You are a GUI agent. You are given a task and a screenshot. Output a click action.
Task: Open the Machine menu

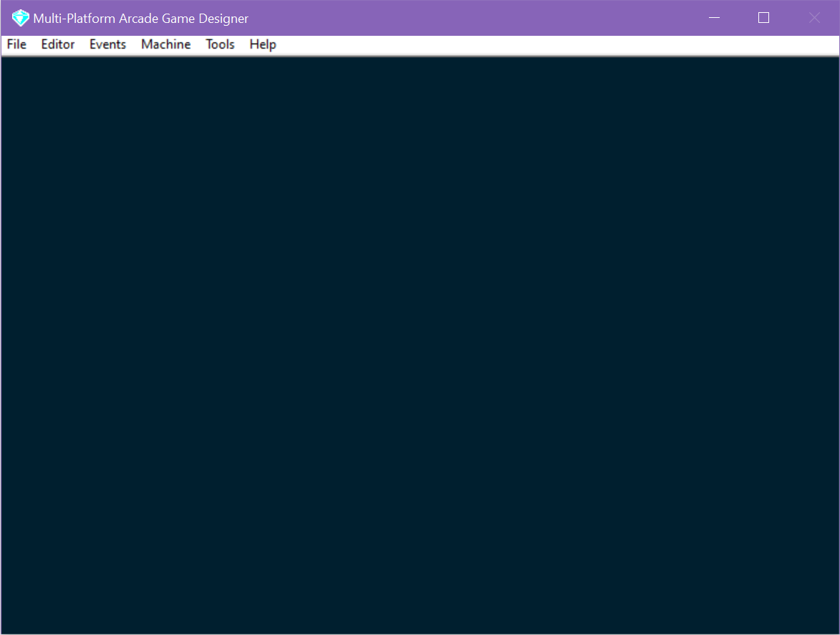[166, 44]
